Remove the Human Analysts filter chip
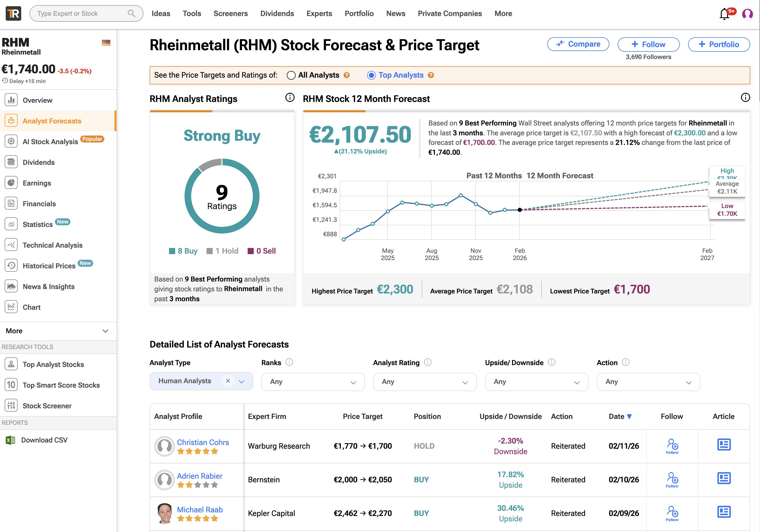The width and height of the screenshot is (760, 532). pyautogui.click(x=228, y=381)
